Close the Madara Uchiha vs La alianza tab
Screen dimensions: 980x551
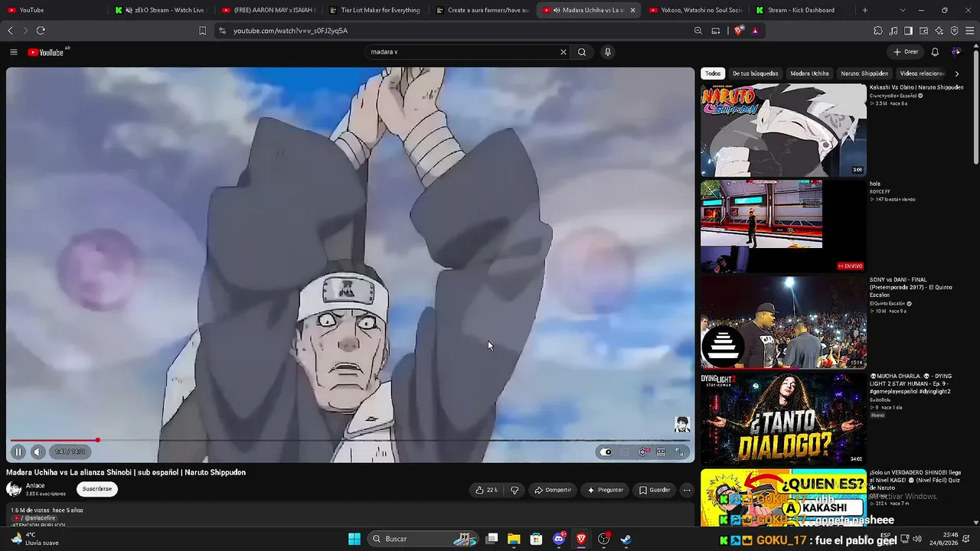point(632,10)
